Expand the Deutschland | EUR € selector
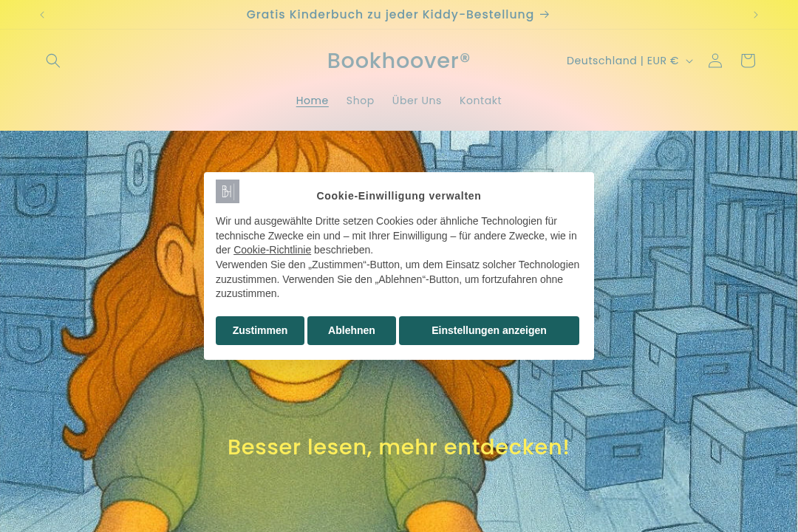Viewport: 798px width, 532px height. coord(630,61)
